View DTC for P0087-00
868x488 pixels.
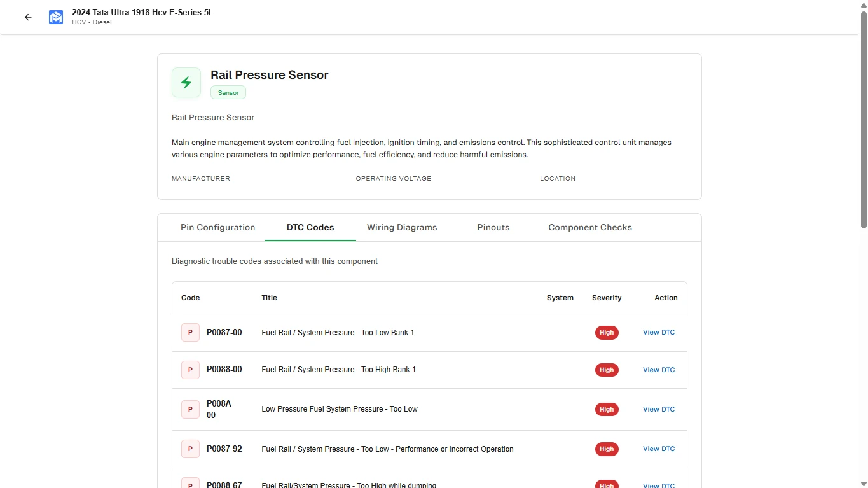click(659, 333)
